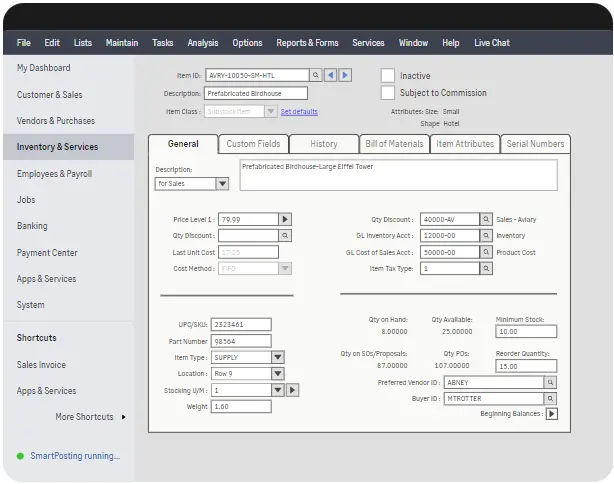Switch to Bill of Materials tab
This screenshot has height=484, width=614.
pos(393,144)
